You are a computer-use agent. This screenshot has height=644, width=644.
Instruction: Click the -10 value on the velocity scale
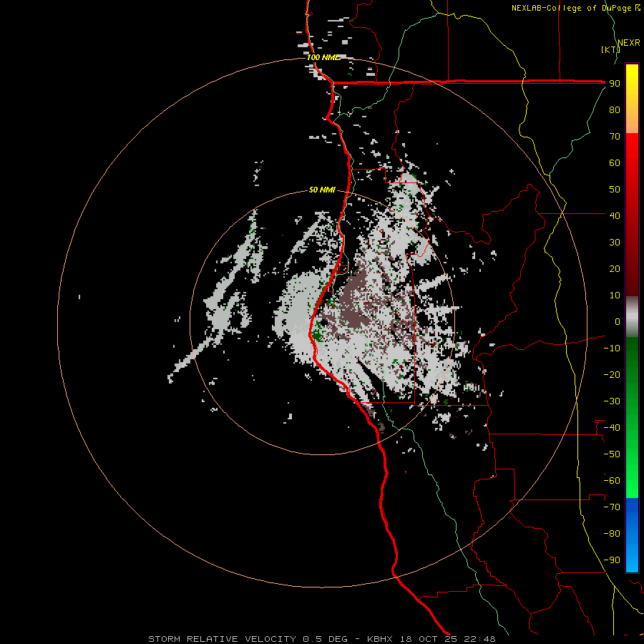(x=612, y=348)
